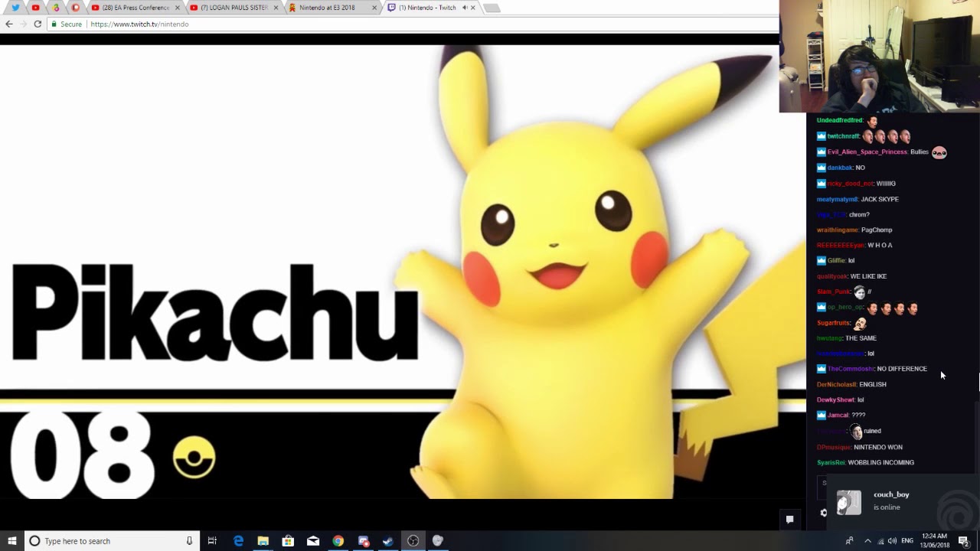Screen dimensions: 980x551
Task: Open the webcam overlay window
Action: [880, 57]
